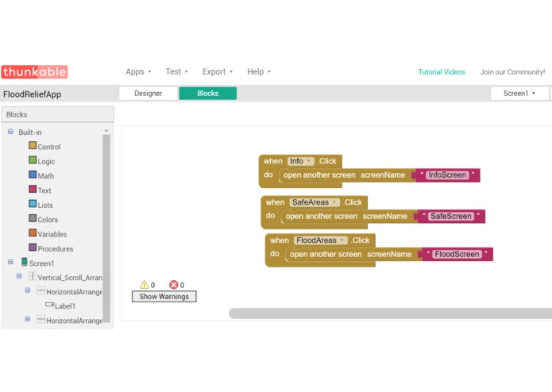Click the FloodScreen text block
The image size is (552, 392).
(x=457, y=254)
